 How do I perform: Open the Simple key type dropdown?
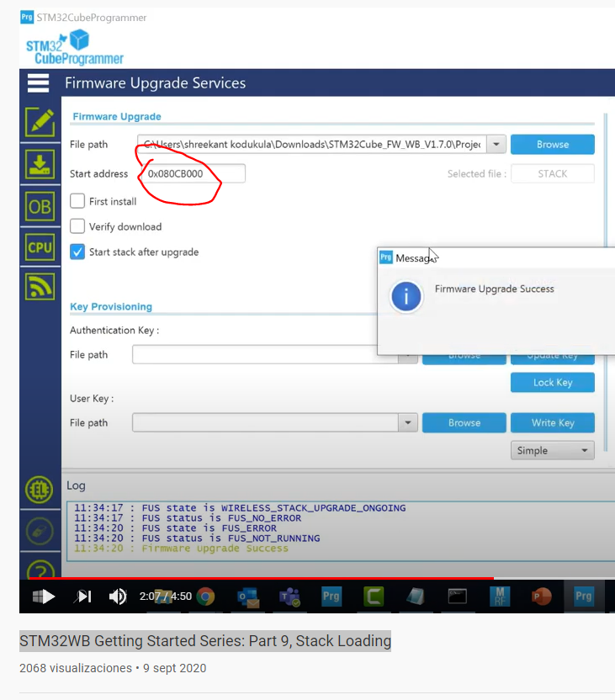tap(553, 450)
